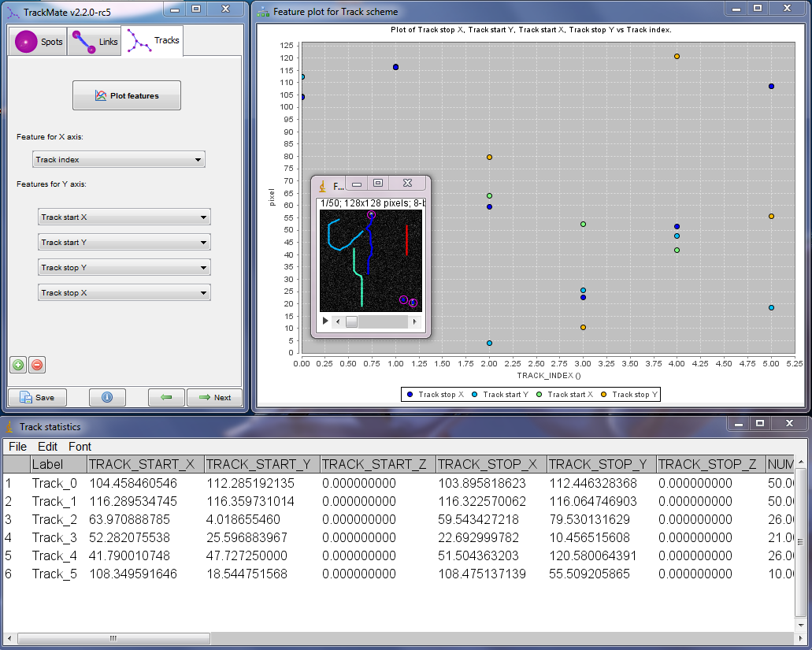Click the TRACK_START_Y column header

pyautogui.click(x=262, y=464)
